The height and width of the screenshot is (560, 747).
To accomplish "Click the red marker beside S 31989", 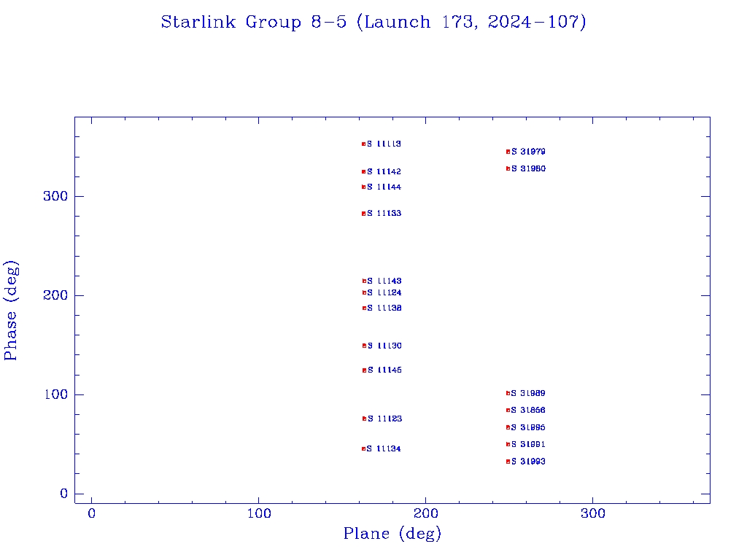I will pyautogui.click(x=508, y=393).
